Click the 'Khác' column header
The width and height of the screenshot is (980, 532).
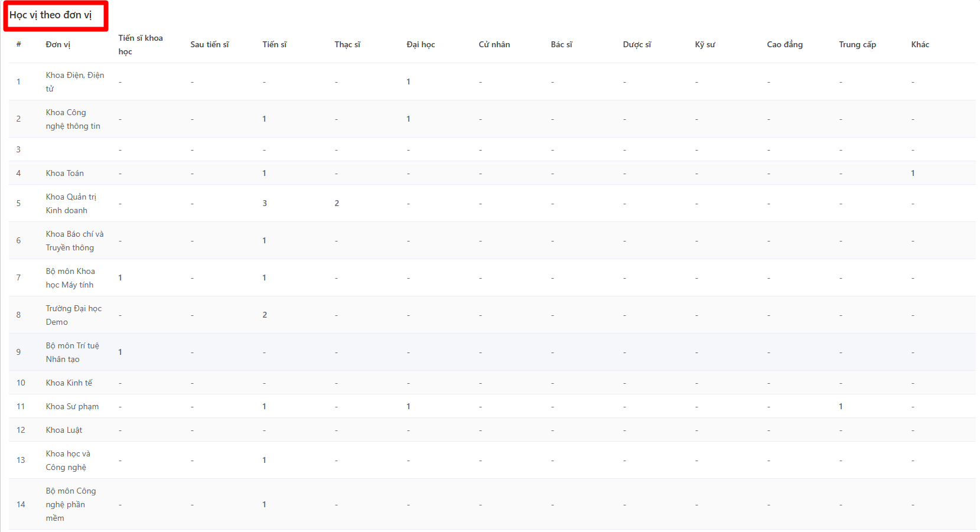pyautogui.click(x=920, y=45)
